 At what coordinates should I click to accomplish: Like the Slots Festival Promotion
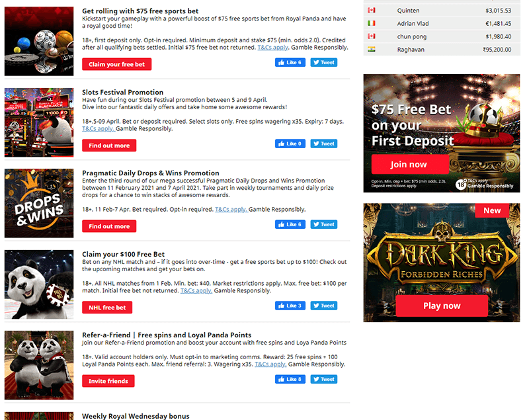pyautogui.click(x=290, y=144)
